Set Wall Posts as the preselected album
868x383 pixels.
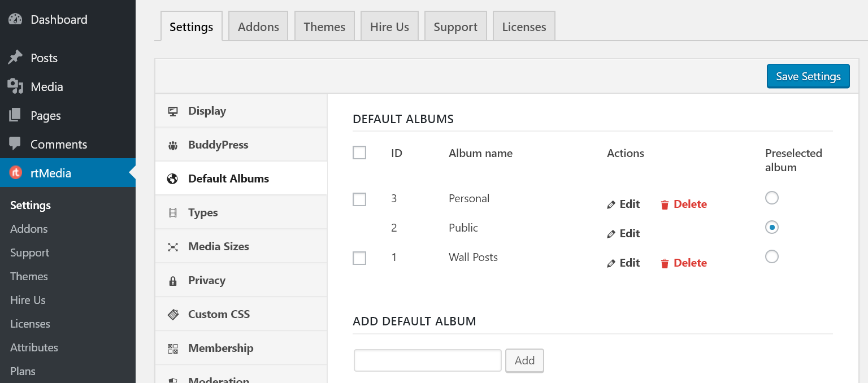[x=772, y=256]
